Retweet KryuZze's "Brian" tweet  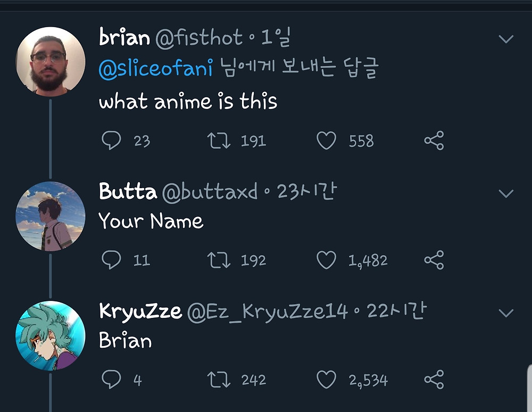[x=219, y=380]
